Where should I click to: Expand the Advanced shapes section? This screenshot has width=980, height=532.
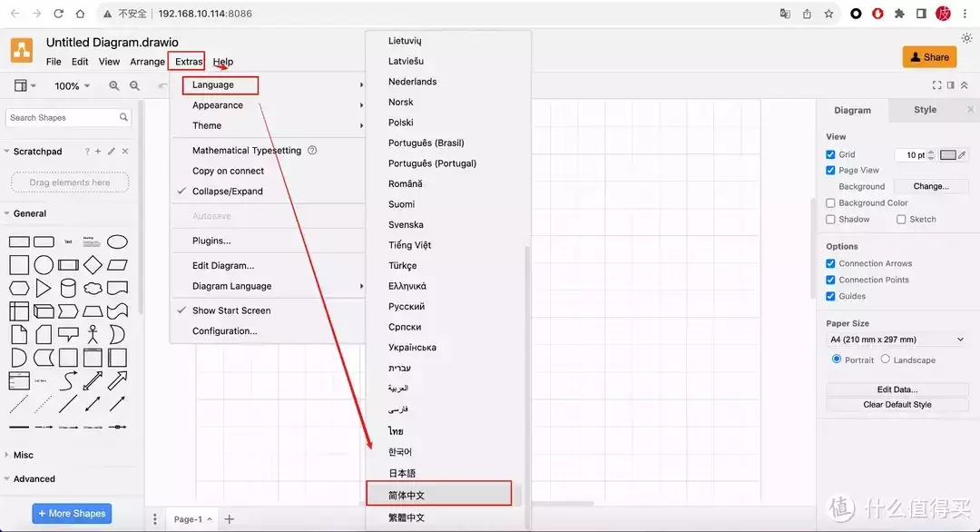34,478
